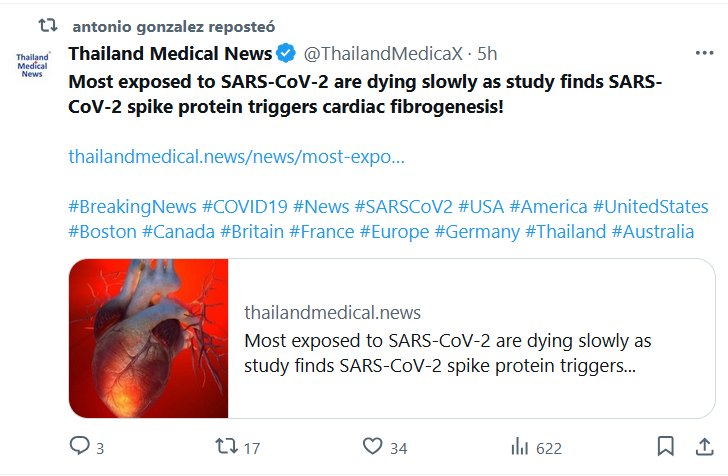Screen dimensions: 728x476
Task: Like the post with heart icon
Action: coord(372,446)
